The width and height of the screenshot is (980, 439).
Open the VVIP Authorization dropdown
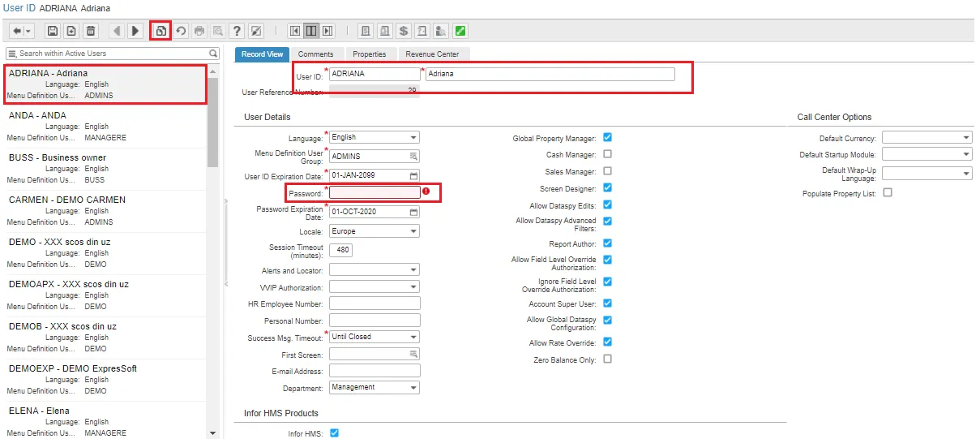click(413, 287)
